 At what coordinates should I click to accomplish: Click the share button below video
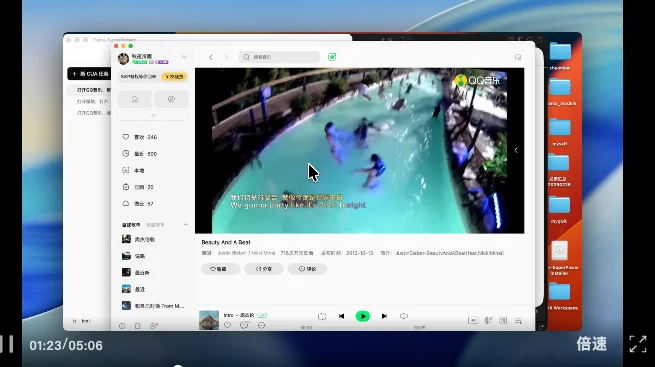point(264,269)
